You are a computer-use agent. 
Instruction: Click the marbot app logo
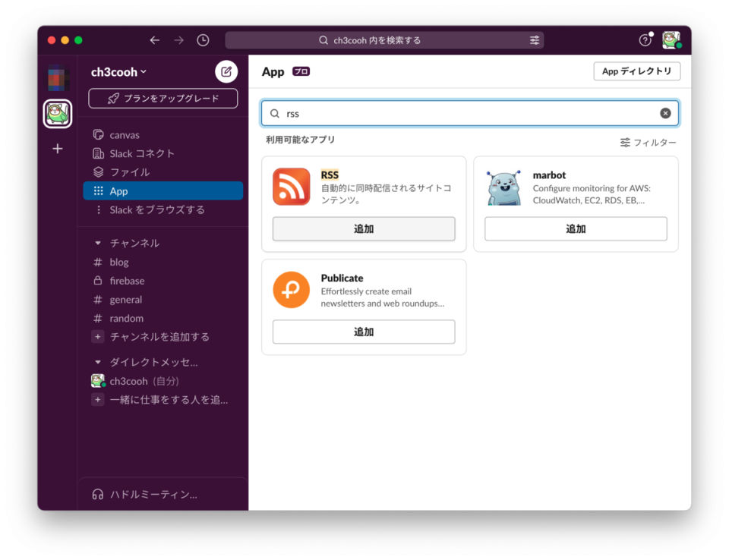503,187
